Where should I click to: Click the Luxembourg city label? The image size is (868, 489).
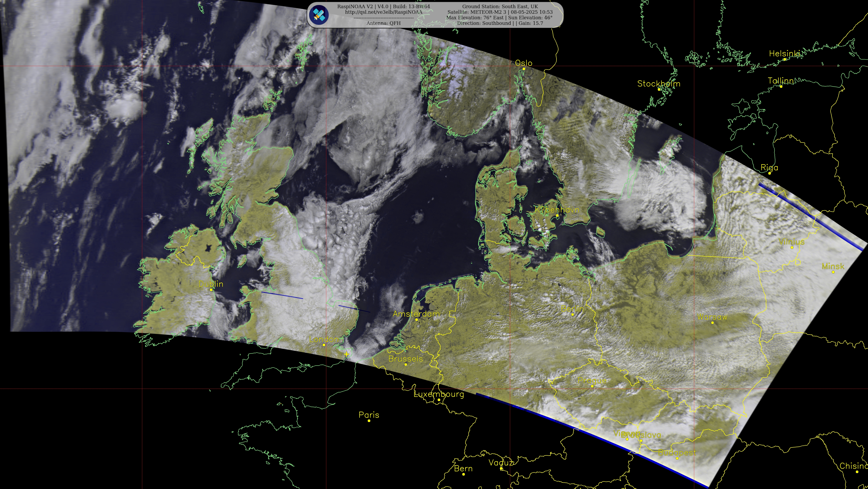pyautogui.click(x=439, y=394)
